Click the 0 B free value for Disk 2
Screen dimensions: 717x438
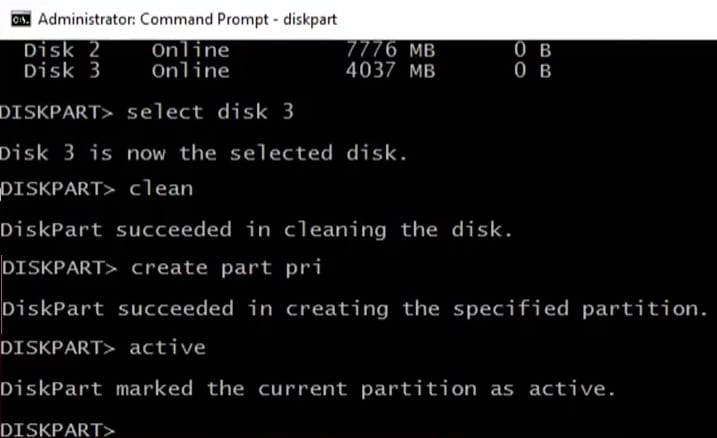click(530, 49)
